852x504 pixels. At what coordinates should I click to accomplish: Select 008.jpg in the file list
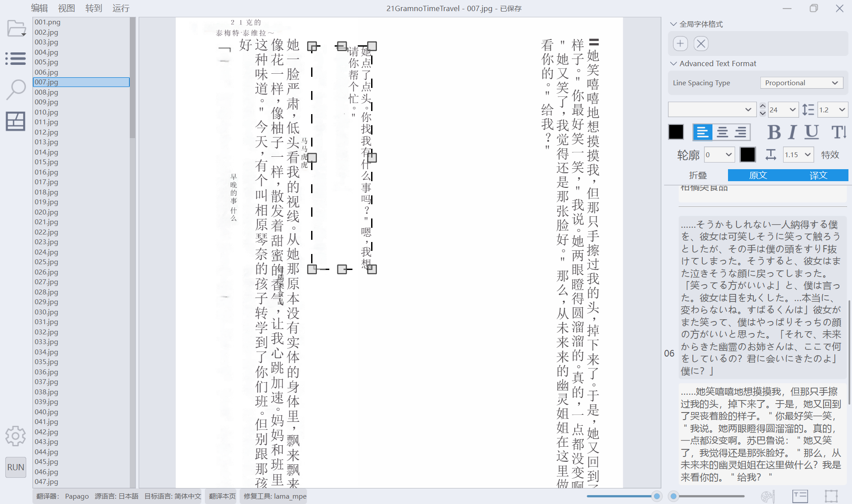click(x=81, y=92)
